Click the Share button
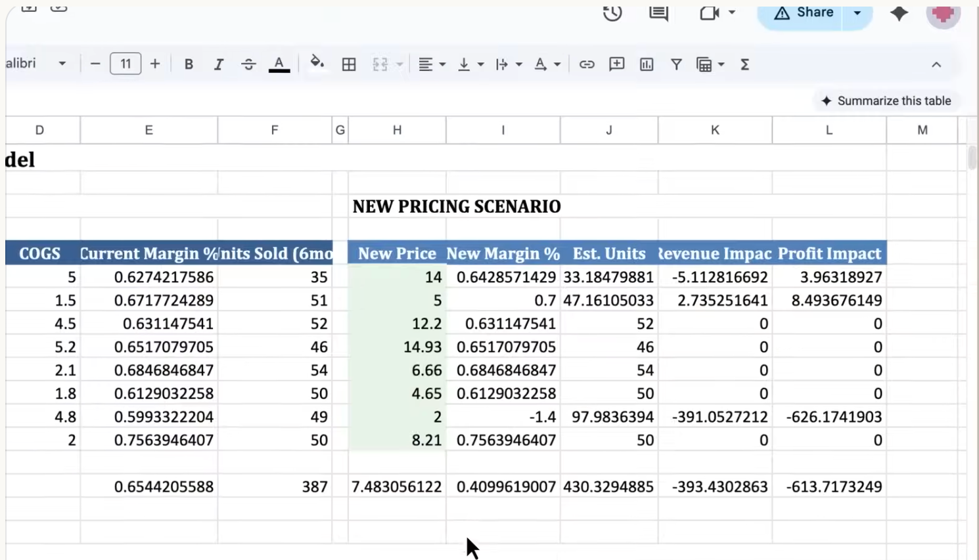 click(804, 13)
